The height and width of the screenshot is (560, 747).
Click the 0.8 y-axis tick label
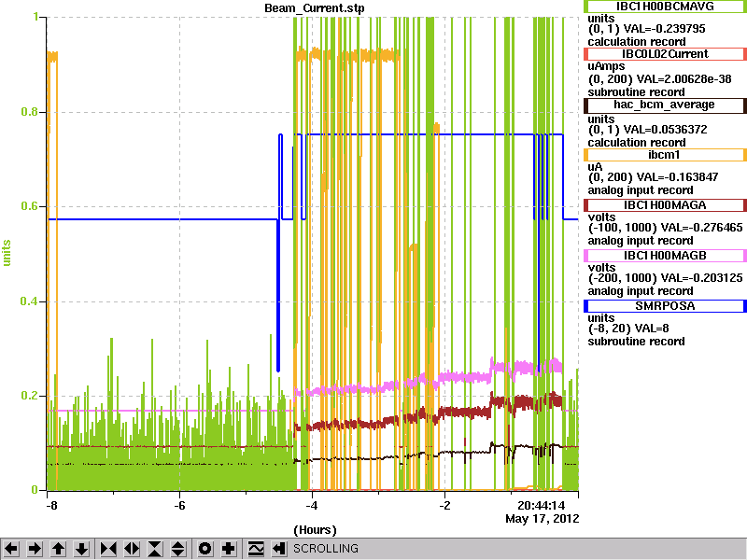[30, 112]
